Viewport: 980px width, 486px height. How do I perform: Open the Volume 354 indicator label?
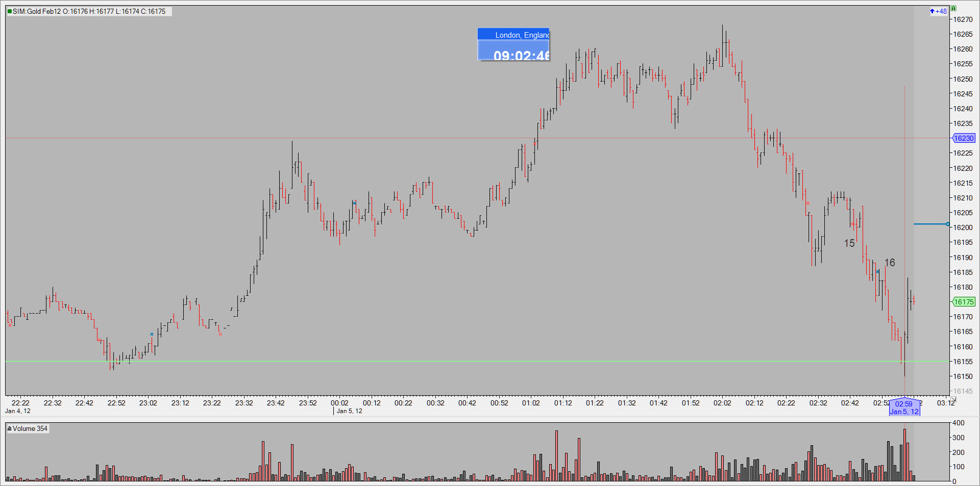tap(28, 428)
